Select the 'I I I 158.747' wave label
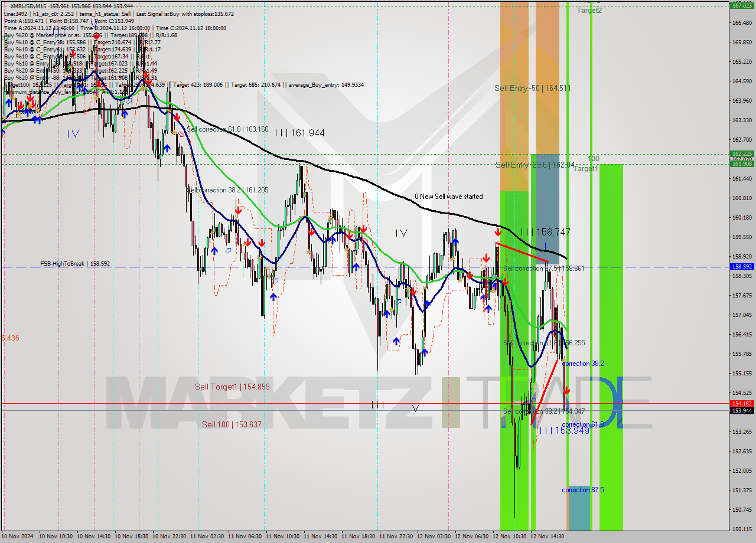The width and height of the screenshot is (756, 543). pos(545,232)
